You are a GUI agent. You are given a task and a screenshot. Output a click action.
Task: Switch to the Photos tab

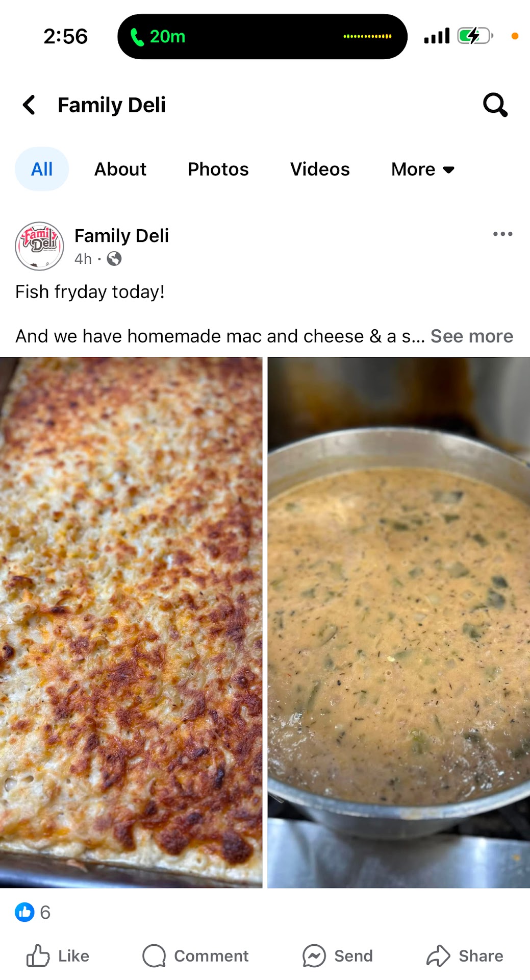[x=218, y=169]
